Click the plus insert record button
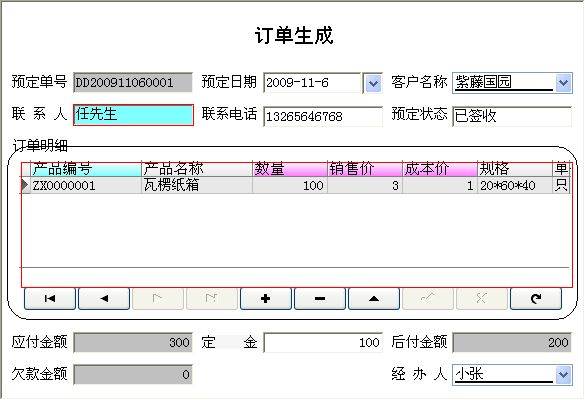Screen dimensions: 585x400 [x=266, y=299]
